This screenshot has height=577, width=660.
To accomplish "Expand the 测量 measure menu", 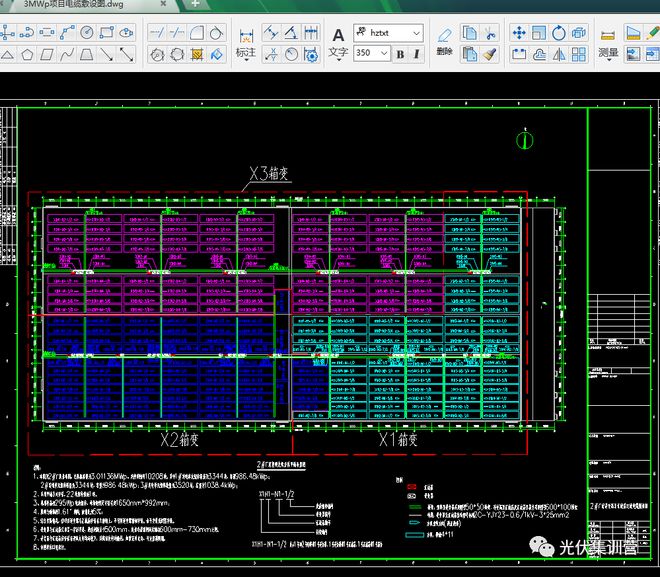I will click(607, 53).
